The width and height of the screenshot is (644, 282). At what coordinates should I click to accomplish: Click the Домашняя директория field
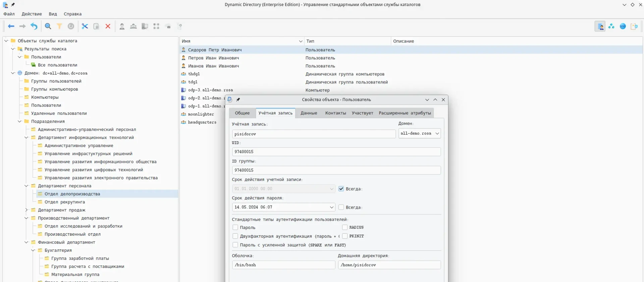(x=389, y=265)
